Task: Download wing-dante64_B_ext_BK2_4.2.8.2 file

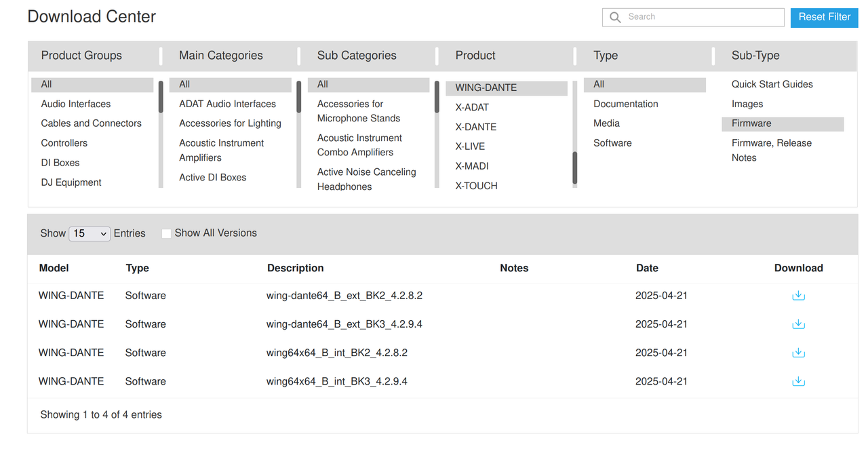Action: point(798,296)
